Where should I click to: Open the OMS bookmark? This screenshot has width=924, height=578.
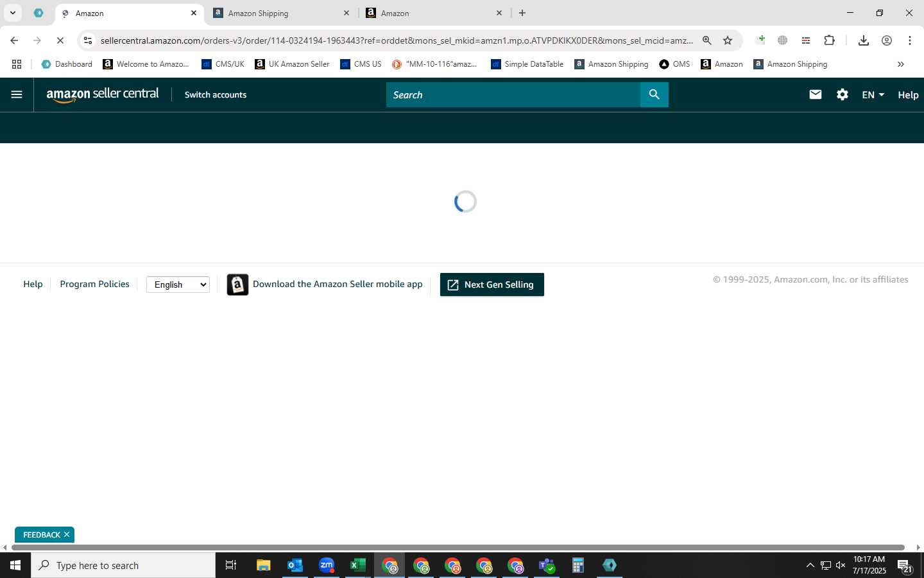coord(674,64)
